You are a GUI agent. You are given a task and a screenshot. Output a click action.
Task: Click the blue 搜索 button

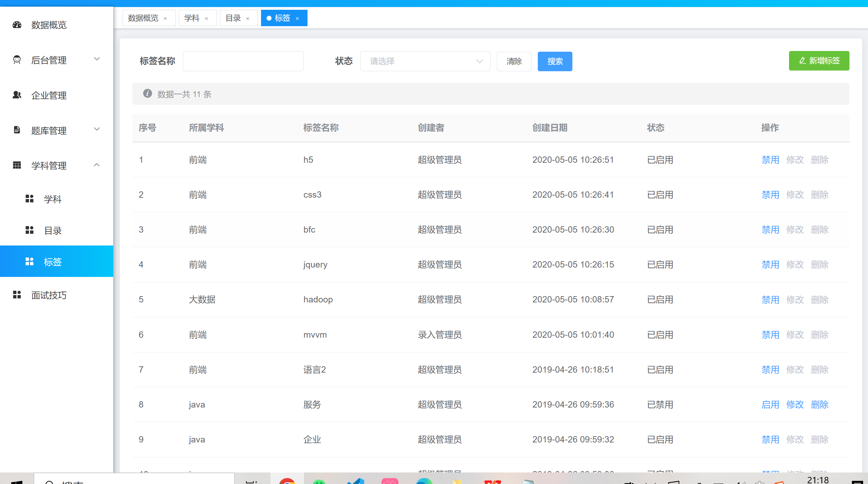coord(555,61)
